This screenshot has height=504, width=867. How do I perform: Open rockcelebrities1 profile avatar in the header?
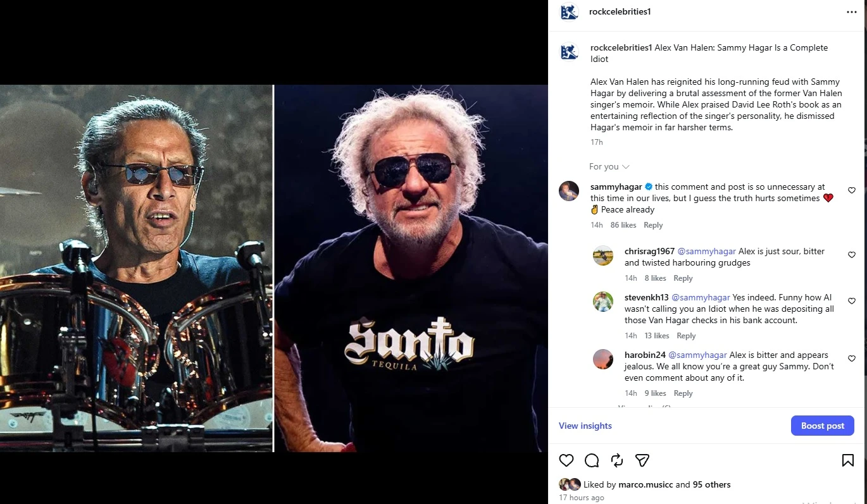point(569,12)
